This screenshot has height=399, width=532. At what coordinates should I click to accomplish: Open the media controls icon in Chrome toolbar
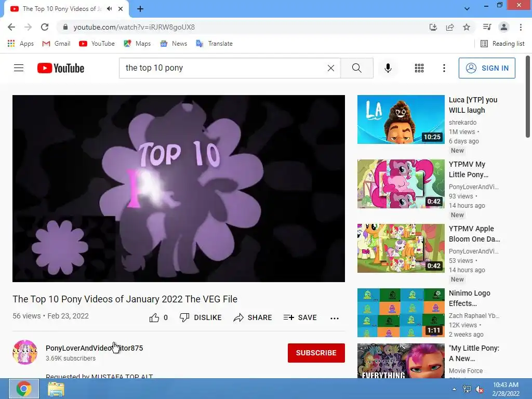[x=487, y=27]
